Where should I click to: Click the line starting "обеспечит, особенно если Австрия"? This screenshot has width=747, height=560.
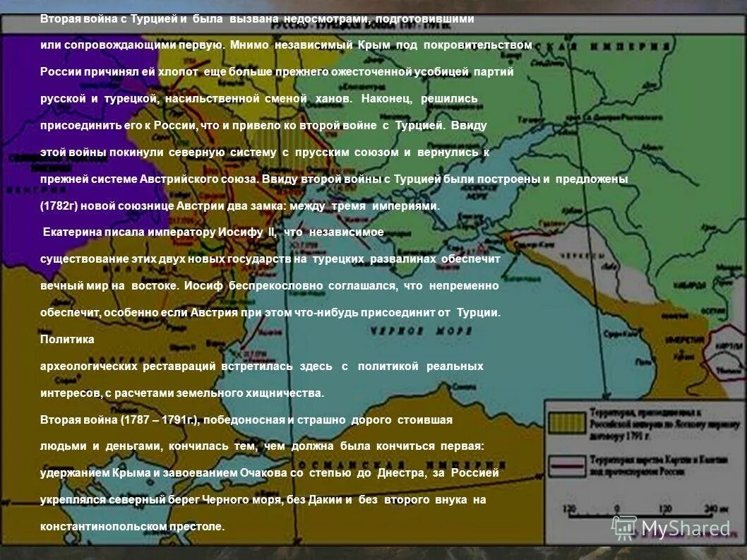[270, 313]
